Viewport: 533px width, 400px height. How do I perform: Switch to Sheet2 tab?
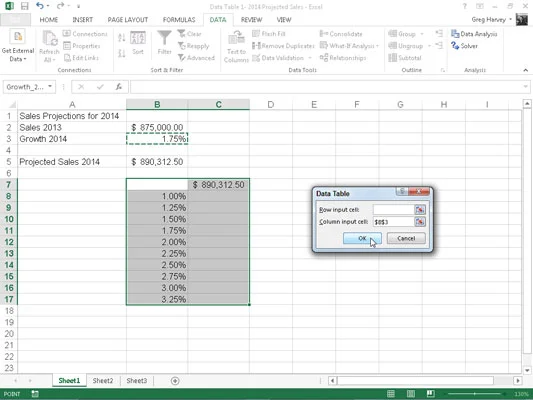pyautogui.click(x=103, y=381)
